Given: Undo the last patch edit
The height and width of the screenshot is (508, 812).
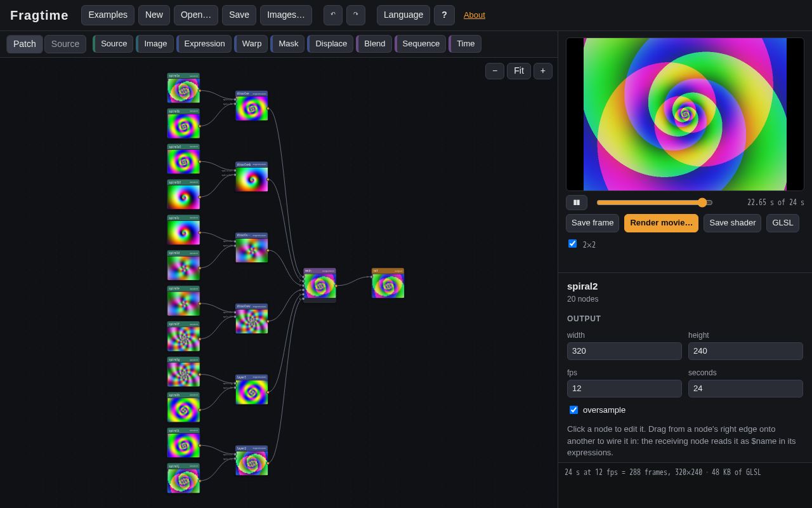Looking at the screenshot, I should click(x=333, y=15).
